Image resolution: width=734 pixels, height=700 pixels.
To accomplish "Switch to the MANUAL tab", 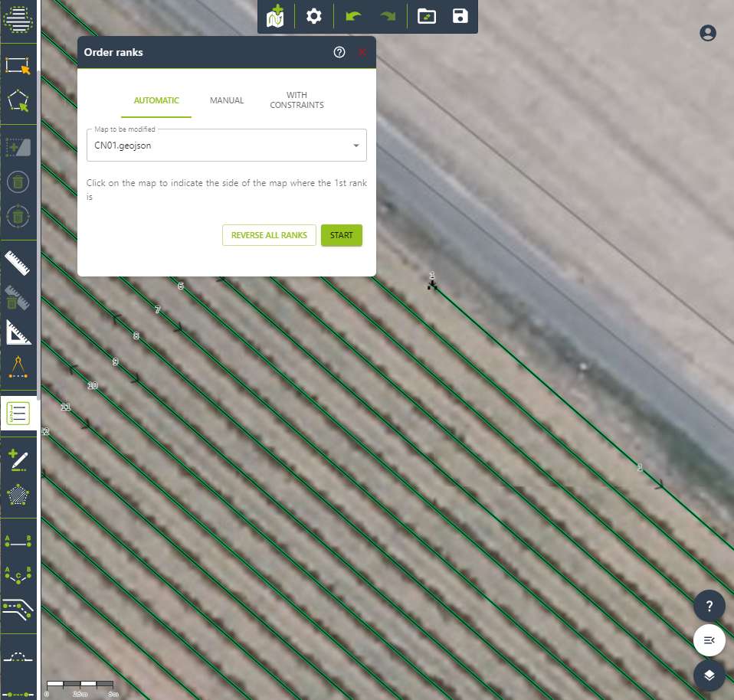I will [227, 100].
